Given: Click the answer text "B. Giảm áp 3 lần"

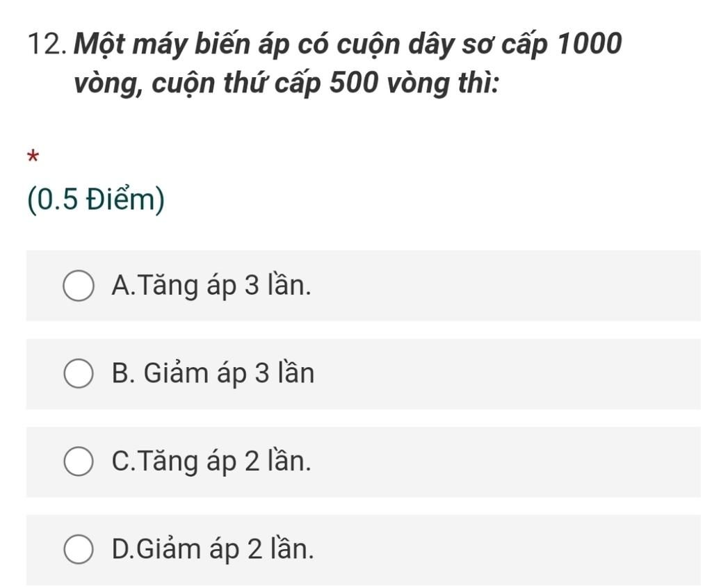Looking at the screenshot, I should [x=213, y=373].
